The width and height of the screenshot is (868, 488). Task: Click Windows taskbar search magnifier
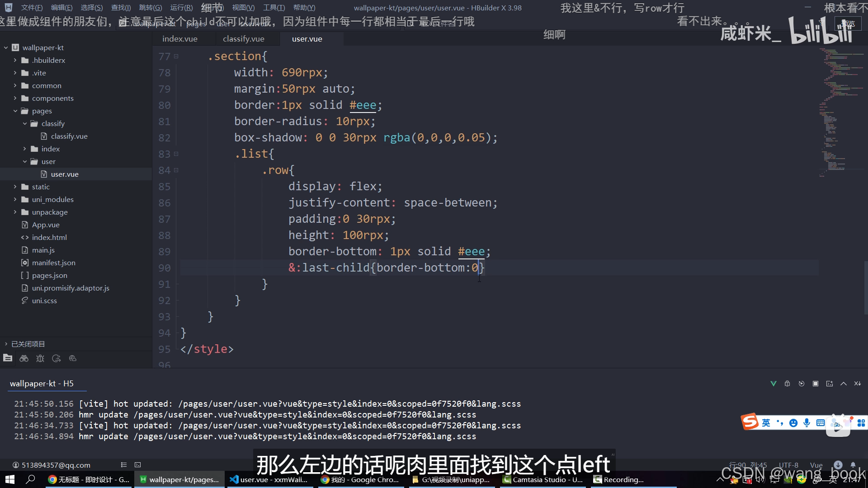click(x=31, y=479)
